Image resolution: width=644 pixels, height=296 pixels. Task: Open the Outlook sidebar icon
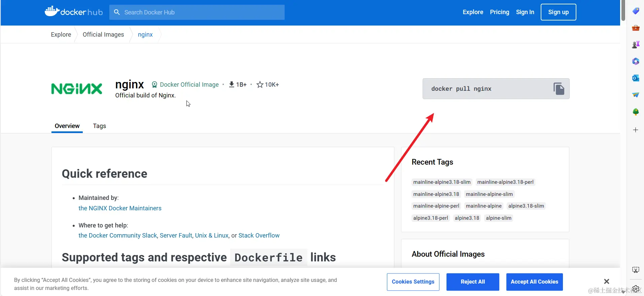coord(636,78)
